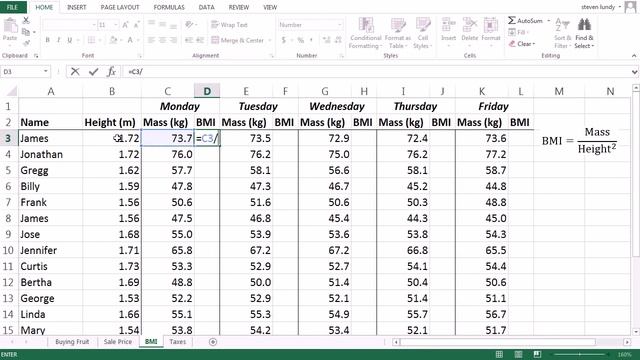Screen dimensions: 640x360
Task: Click the AutoSum sigma icon
Action: click(511, 20)
